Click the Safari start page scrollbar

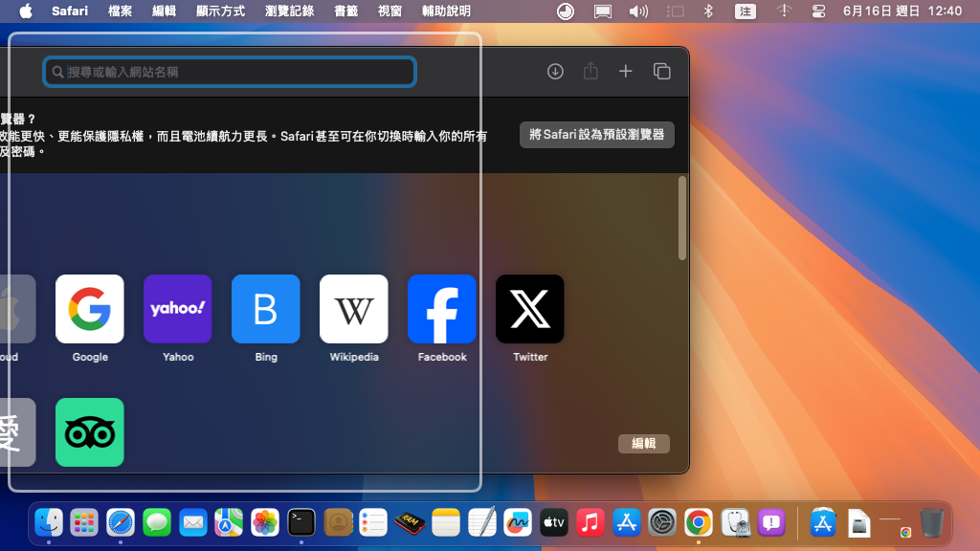pos(681,218)
